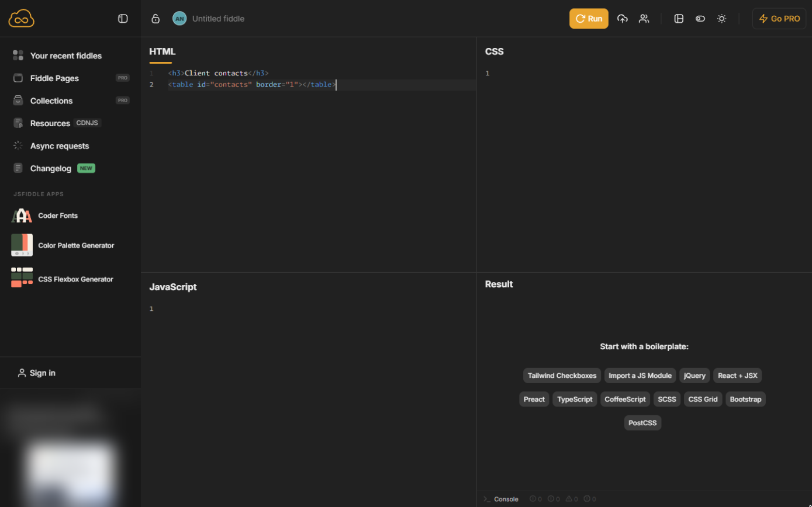This screenshot has width=812, height=507.
Task: Click the CSS Flexbox Generator icon
Action: [22, 277]
